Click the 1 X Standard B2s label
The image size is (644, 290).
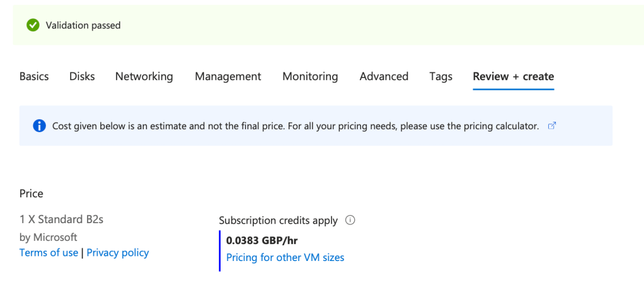pos(62,220)
